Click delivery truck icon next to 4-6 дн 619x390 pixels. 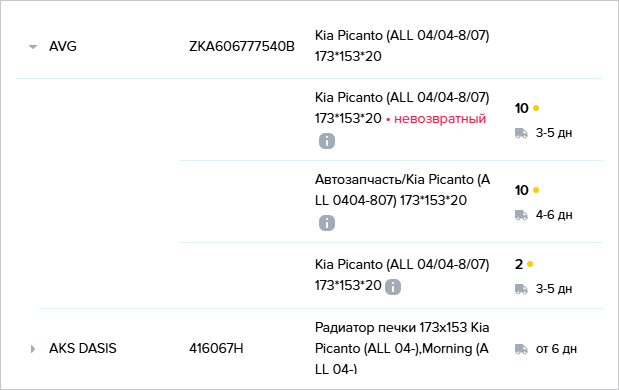tap(521, 215)
